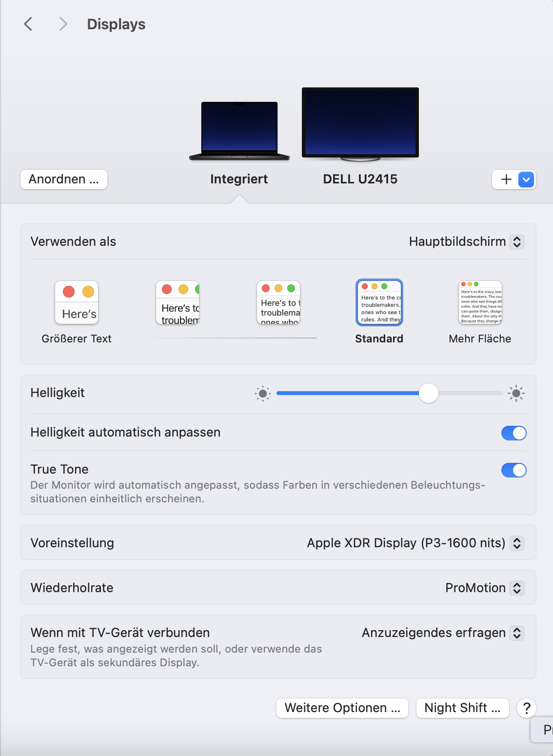Go back with the left chevron

click(28, 24)
